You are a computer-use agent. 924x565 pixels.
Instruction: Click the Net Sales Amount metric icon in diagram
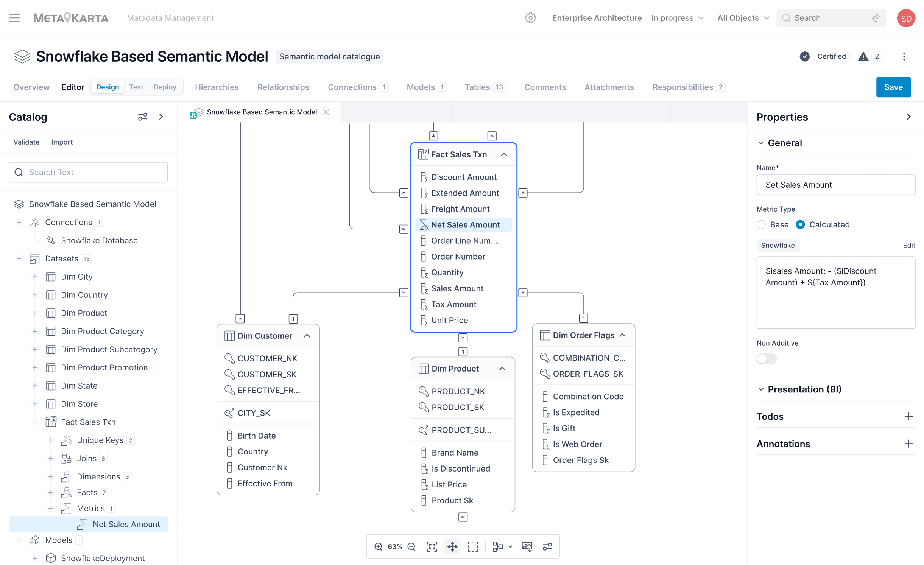(x=424, y=225)
